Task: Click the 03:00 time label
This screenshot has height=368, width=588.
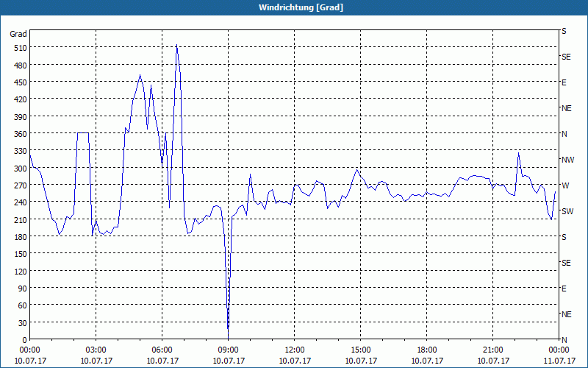Action: [x=96, y=350]
